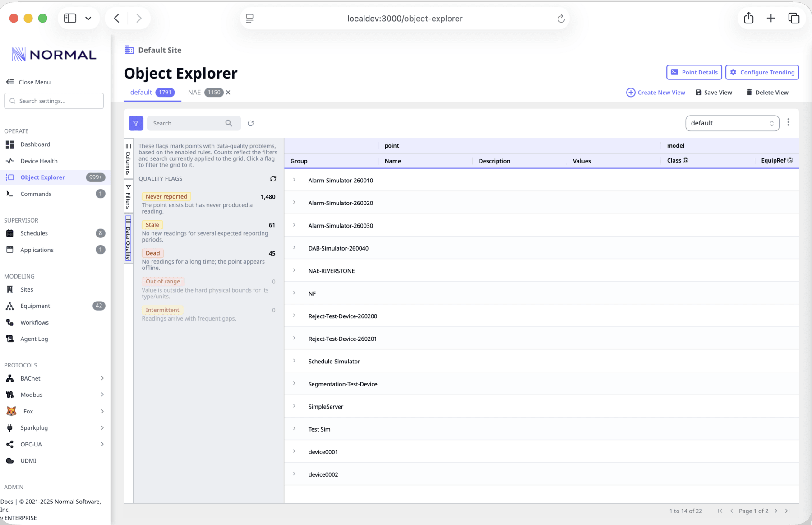The height and width of the screenshot is (525, 812).
Task: Reload the browser page
Action: click(561, 19)
